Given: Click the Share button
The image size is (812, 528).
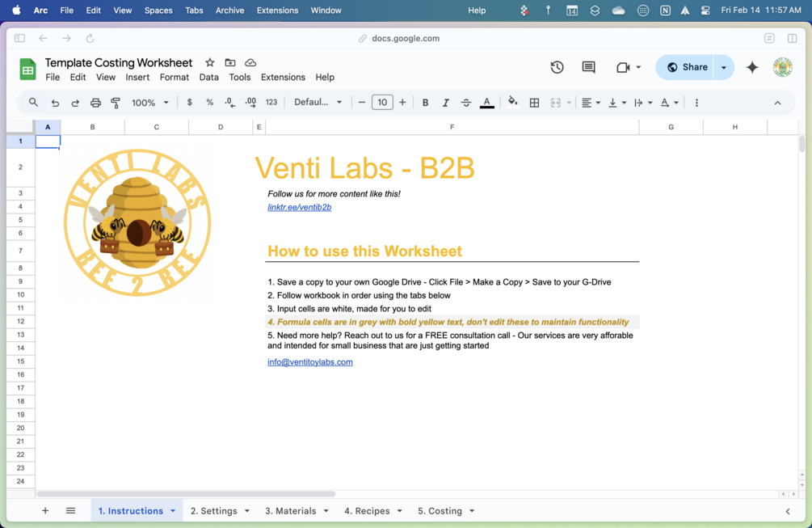Looking at the screenshot, I should click(685, 67).
